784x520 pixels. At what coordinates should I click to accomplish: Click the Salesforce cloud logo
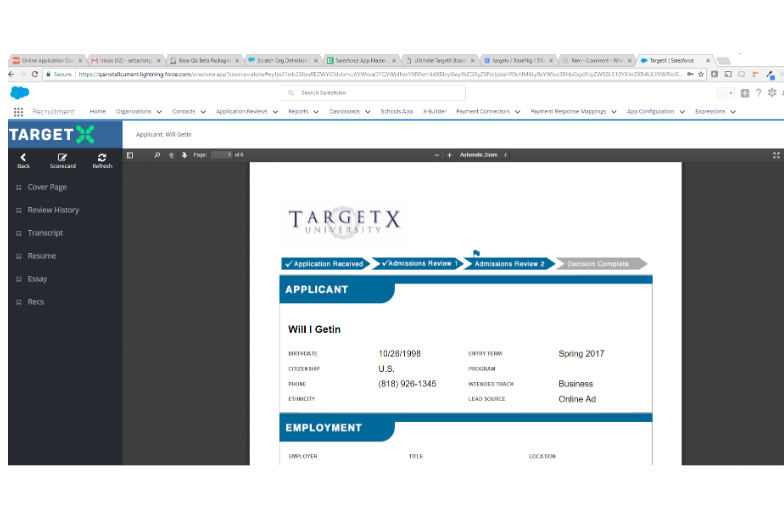[20, 92]
